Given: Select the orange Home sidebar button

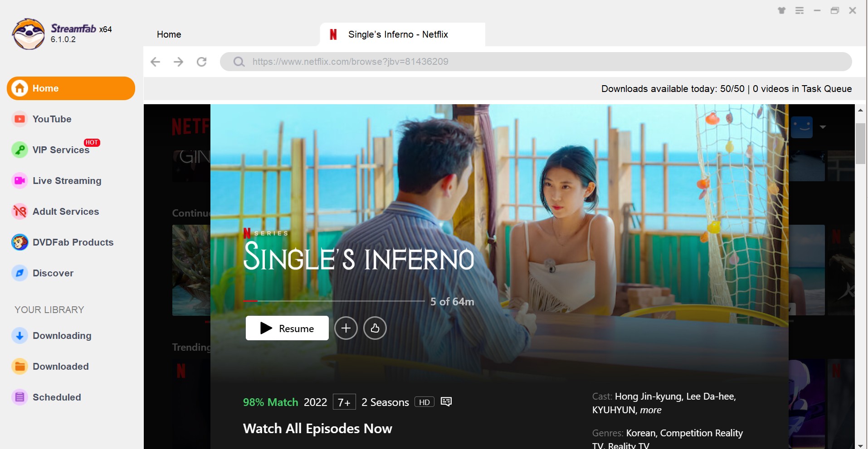Looking at the screenshot, I should [x=71, y=88].
